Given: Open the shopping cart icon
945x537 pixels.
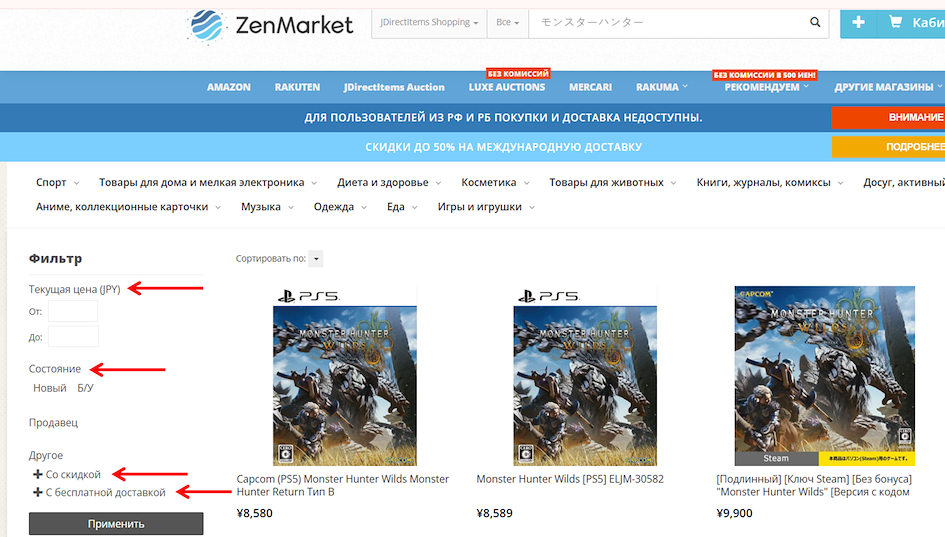Looking at the screenshot, I should 896,22.
